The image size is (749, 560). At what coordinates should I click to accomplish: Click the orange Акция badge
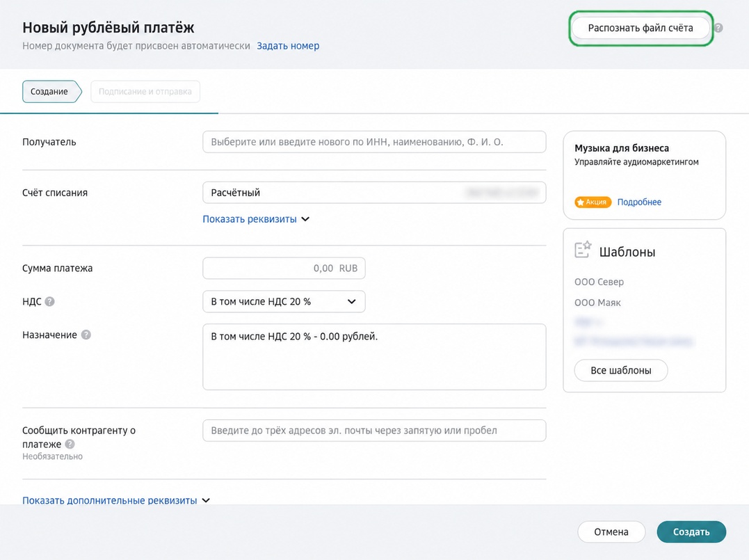click(593, 202)
